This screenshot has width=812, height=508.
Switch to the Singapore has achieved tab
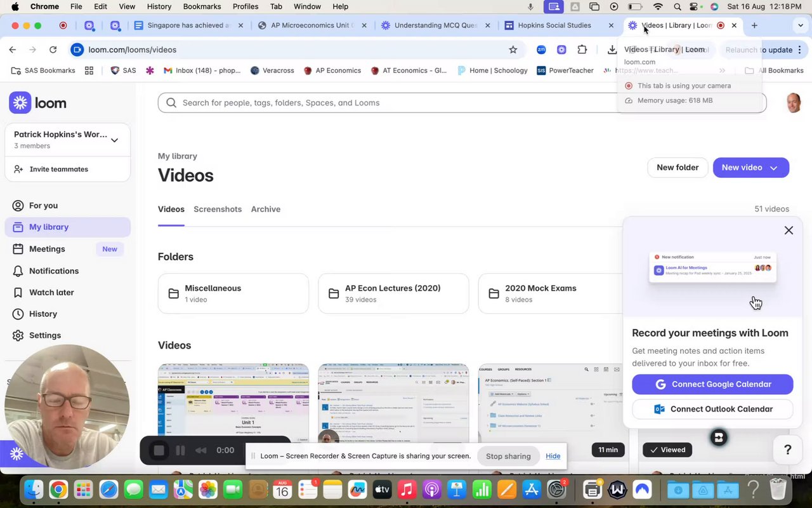click(x=188, y=25)
